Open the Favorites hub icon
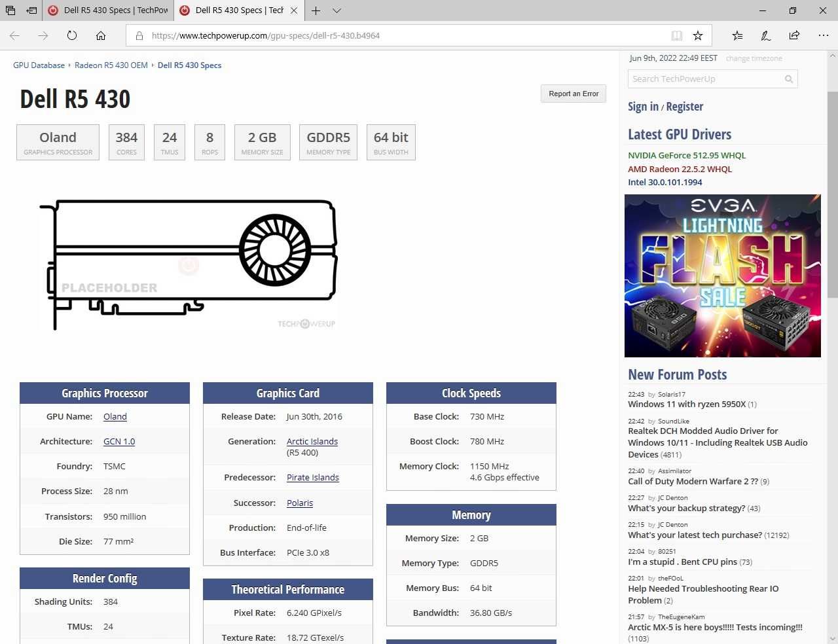The width and height of the screenshot is (838, 644). pyautogui.click(x=737, y=35)
